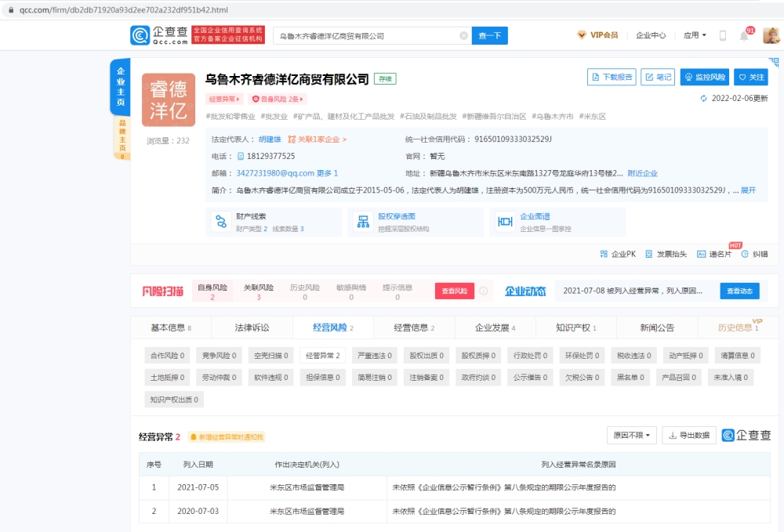Open the 原因不限 filter dropdown
The height and width of the screenshot is (532, 784).
pos(631,436)
